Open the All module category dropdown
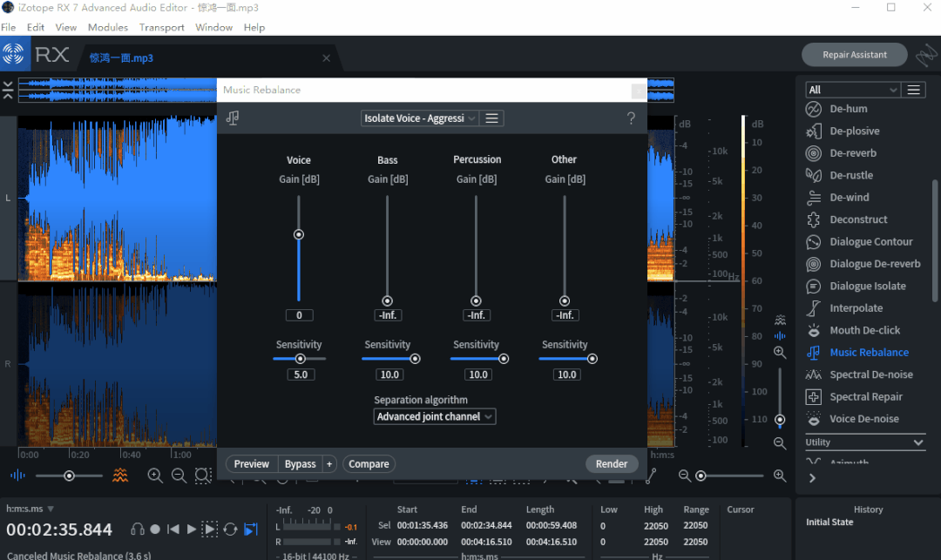The width and height of the screenshot is (941, 560). (x=852, y=90)
